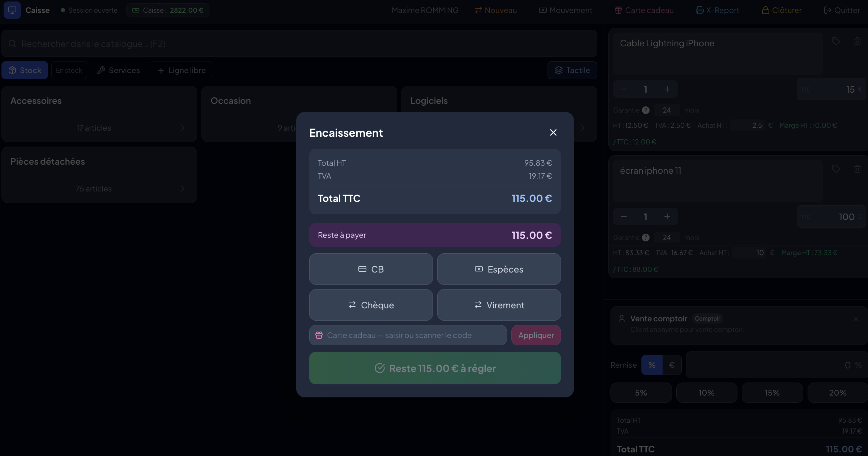Screen dimensions: 868x456
Task: Click the Cable Lightning iPhone name field
Action: (x=718, y=54)
